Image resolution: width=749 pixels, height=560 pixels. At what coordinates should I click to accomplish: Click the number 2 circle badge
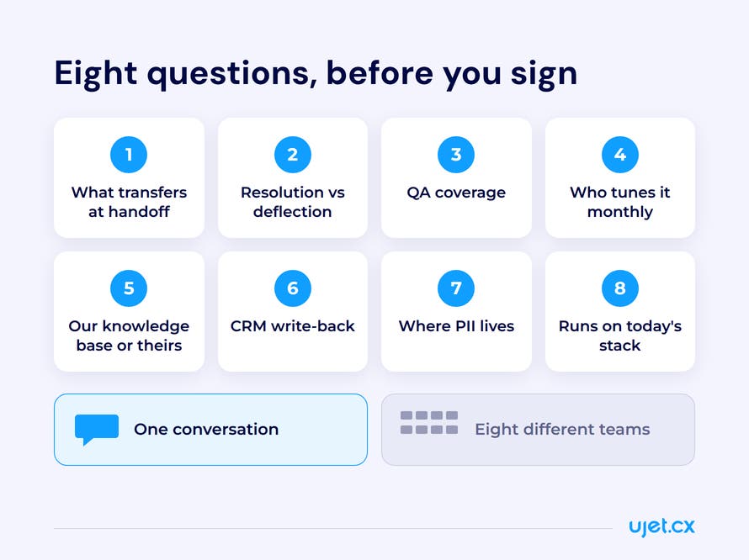coord(292,155)
